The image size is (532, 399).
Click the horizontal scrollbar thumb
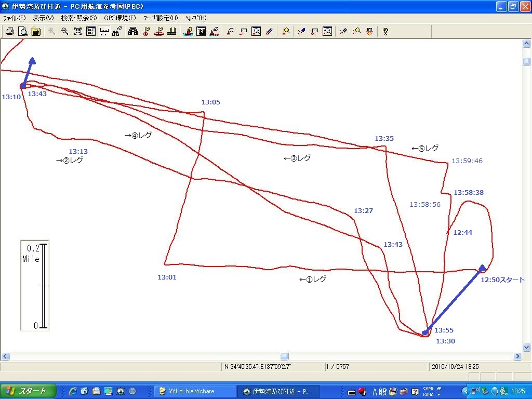tap(284, 356)
